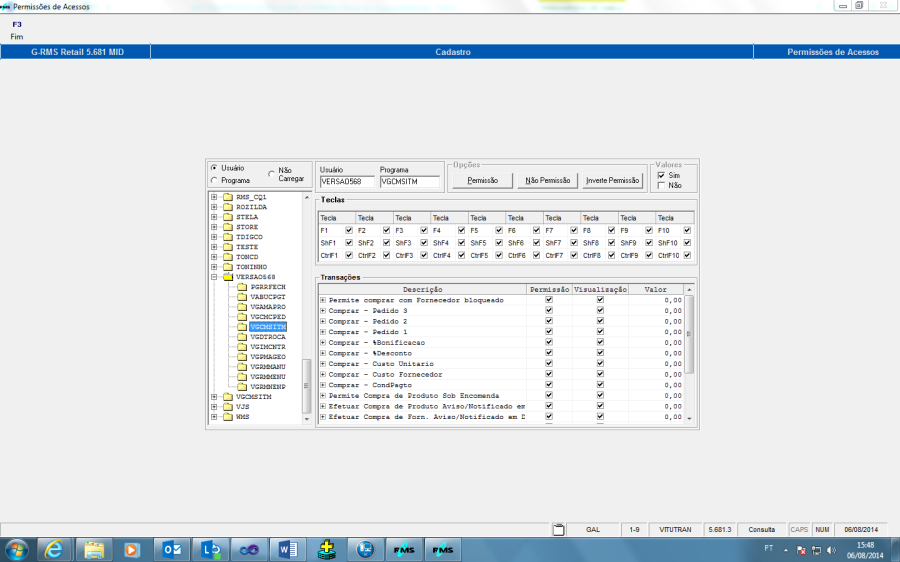Image resolution: width=900 pixels, height=562 pixels.
Task: Click the ROZILDA folder icon
Action: point(228,207)
